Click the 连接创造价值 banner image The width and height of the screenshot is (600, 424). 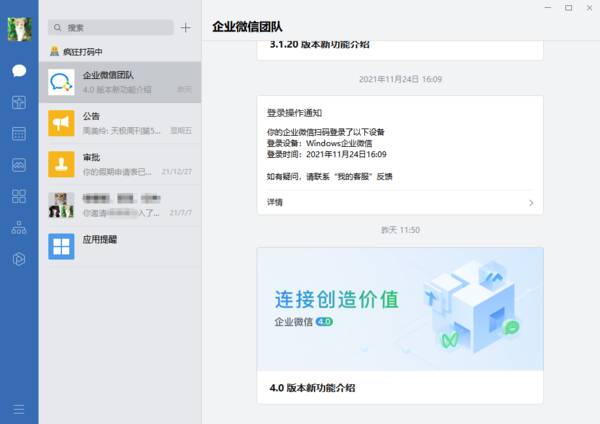pyautogui.click(x=400, y=309)
